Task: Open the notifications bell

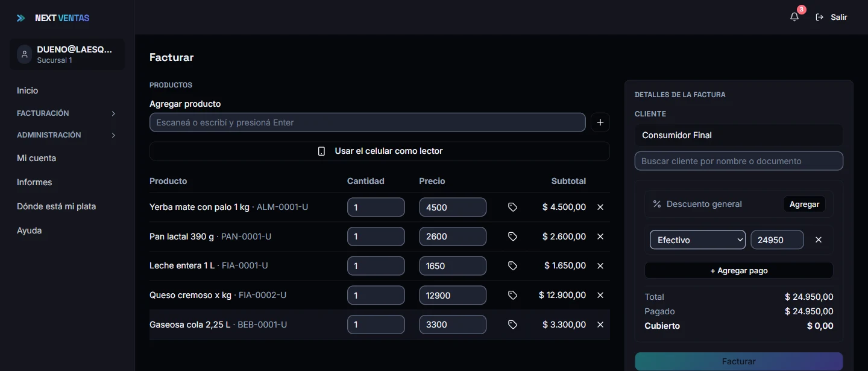Action: [x=794, y=17]
